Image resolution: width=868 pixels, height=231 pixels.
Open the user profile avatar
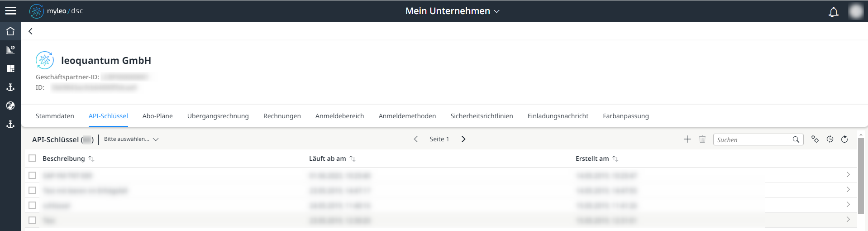coord(855,11)
